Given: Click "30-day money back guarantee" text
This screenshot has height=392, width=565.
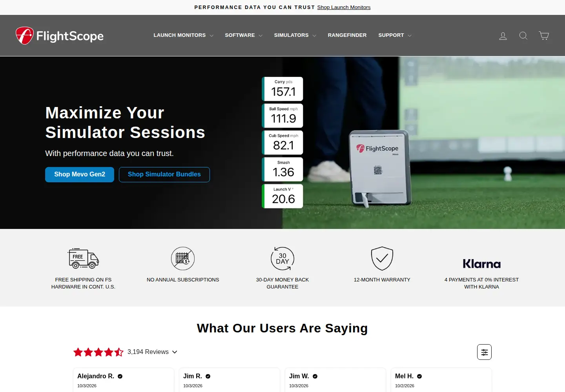Looking at the screenshot, I should [x=282, y=283].
